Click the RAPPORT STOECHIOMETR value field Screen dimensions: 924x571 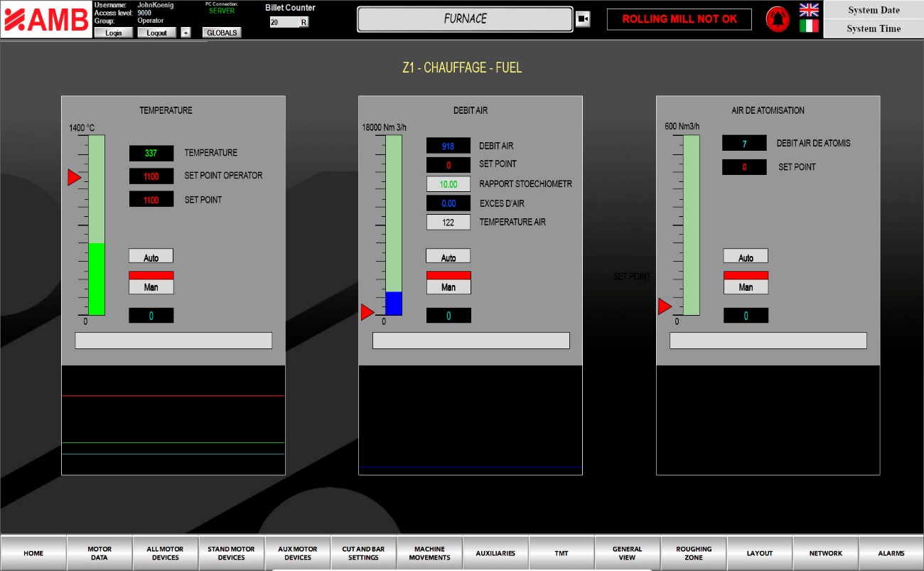pyautogui.click(x=448, y=184)
